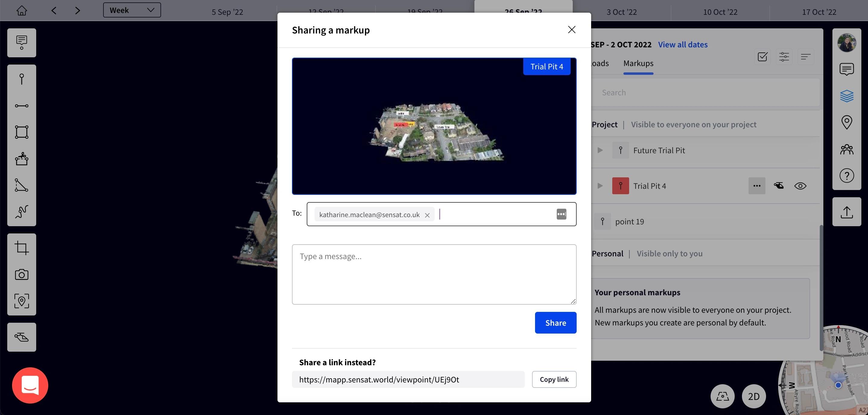Open the Week timescale dropdown
This screenshot has width=868, height=415.
point(132,10)
